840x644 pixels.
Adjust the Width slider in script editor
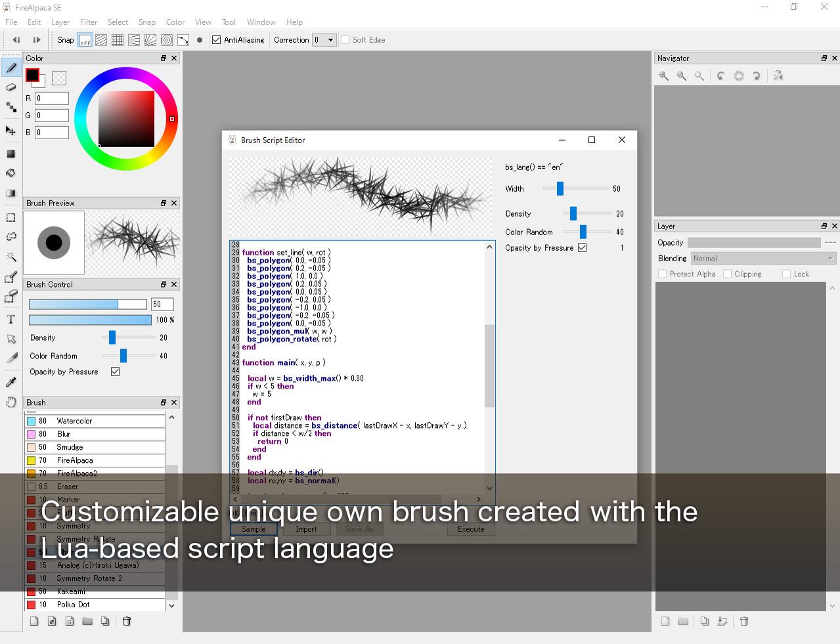[560, 189]
